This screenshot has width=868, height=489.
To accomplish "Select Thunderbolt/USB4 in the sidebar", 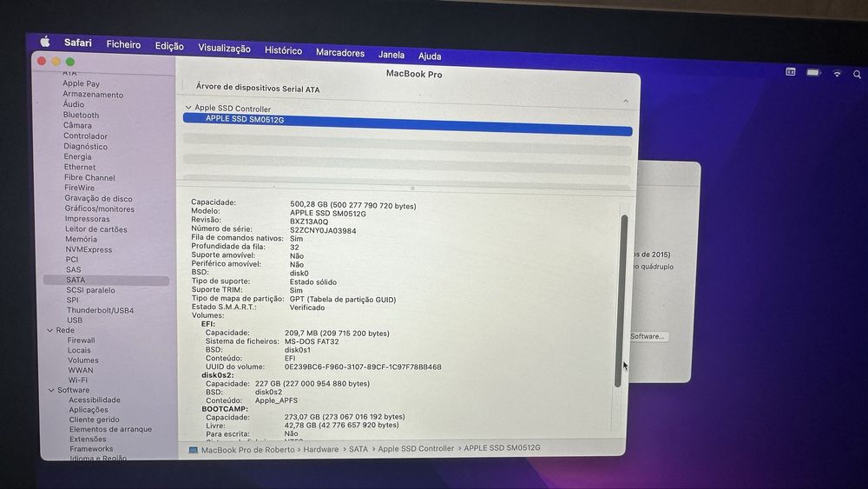I will [100, 310].
